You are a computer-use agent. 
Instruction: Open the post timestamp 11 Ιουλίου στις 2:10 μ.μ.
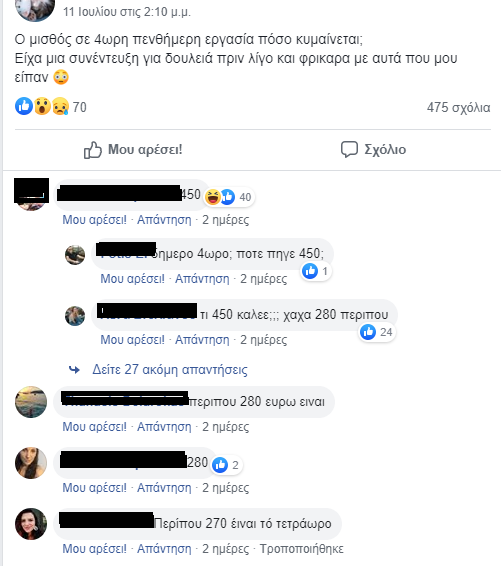point(127,12)
